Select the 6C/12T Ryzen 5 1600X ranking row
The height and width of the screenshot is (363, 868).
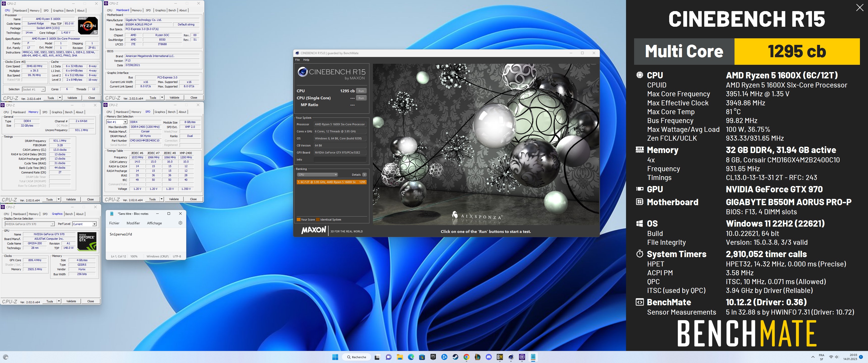point(331,182)
